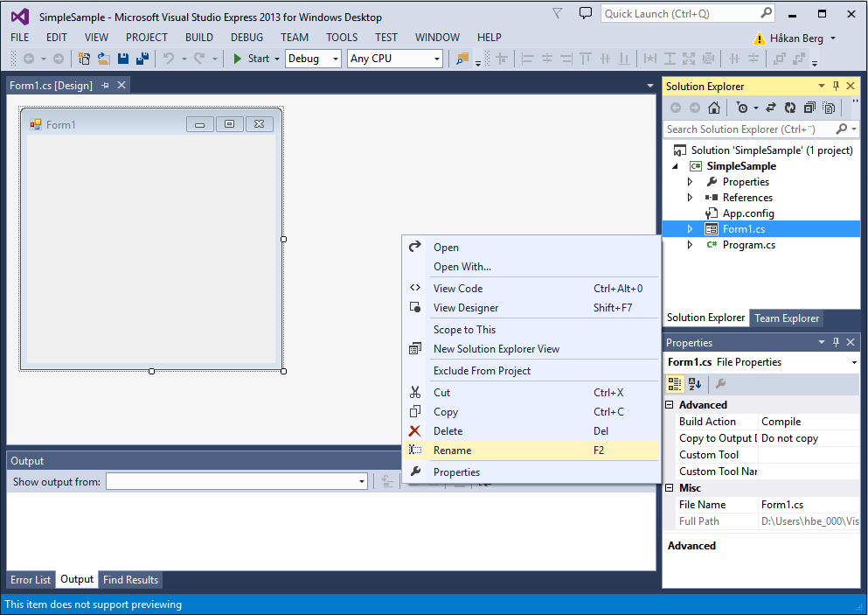This screenshot has width=868, height=615.
Task: Click the Bring to Front layout icon
Action: click(780, 58)
